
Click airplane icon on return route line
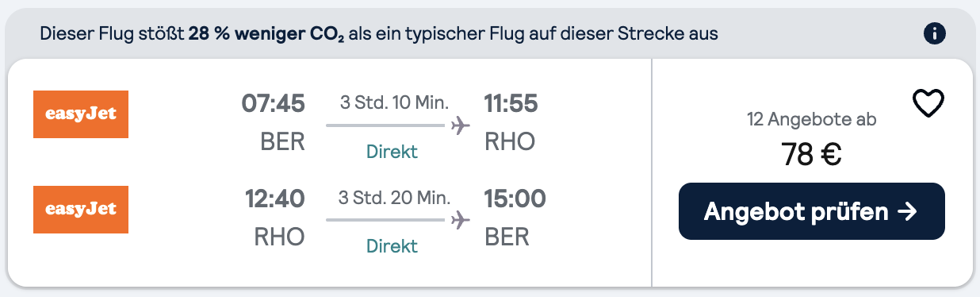[x=460, y=220]
